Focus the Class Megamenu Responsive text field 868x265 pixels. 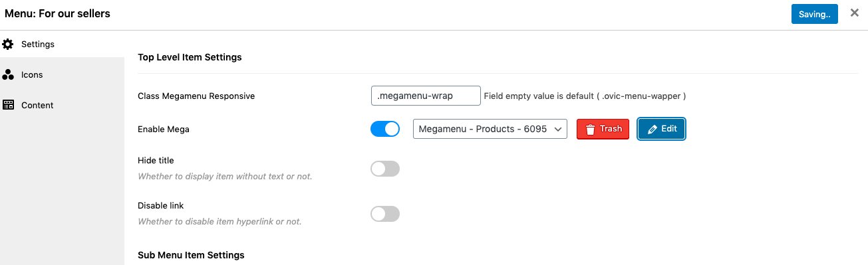426,96
